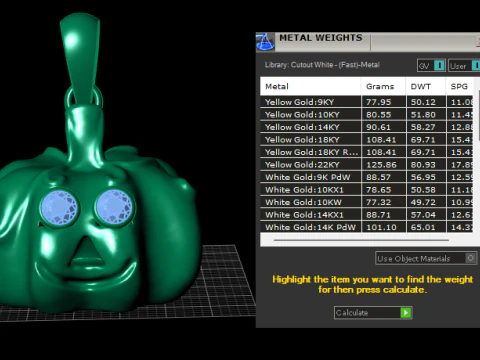
Task: Click the 51.80 DWT value
Action: [423, 115]
